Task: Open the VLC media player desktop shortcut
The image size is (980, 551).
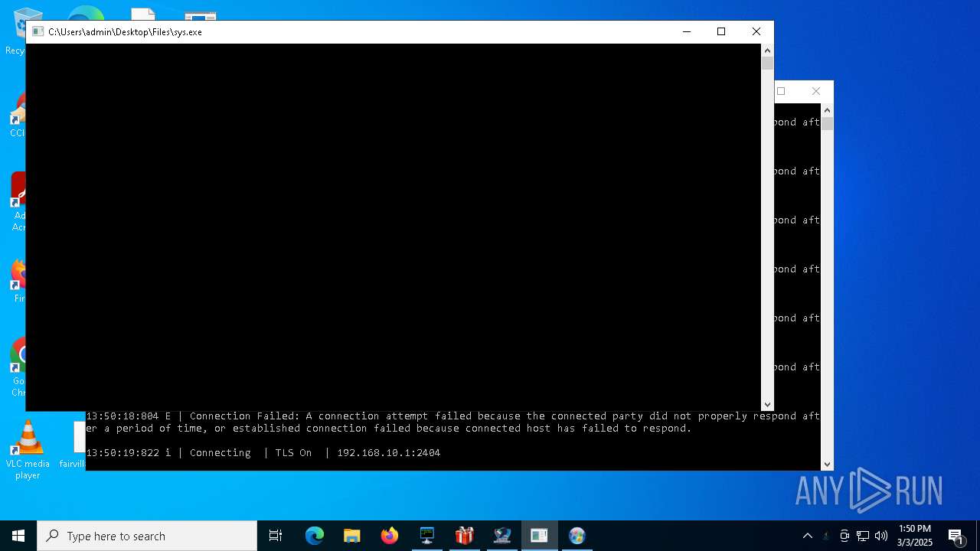Action: coord(28,450)
